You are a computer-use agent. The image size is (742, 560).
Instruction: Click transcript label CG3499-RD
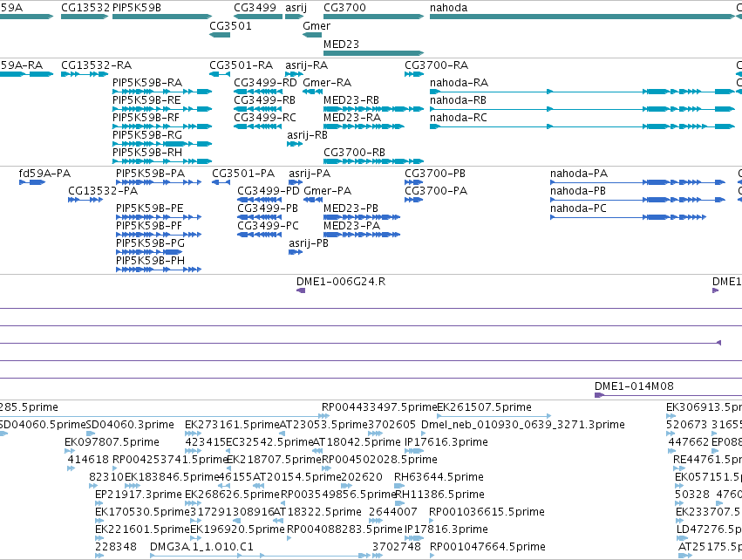pos(265,83)
